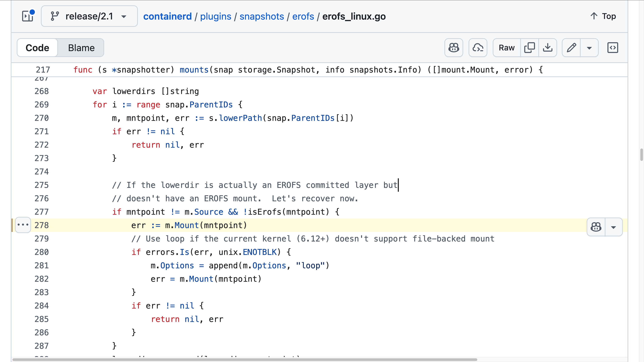The height and width of the screenshot is (362, 644).
Task: Expand the file tree side panel
Action: coord(28,16)
